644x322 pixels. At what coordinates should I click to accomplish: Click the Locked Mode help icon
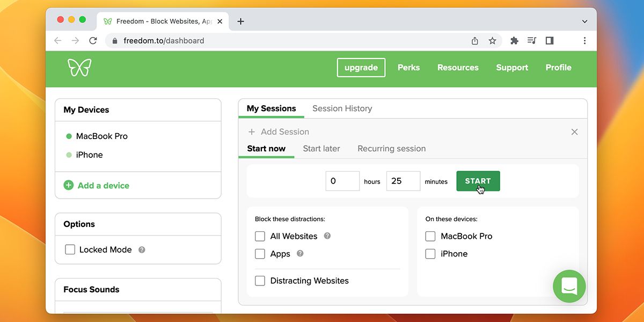[x=142, y=250]
